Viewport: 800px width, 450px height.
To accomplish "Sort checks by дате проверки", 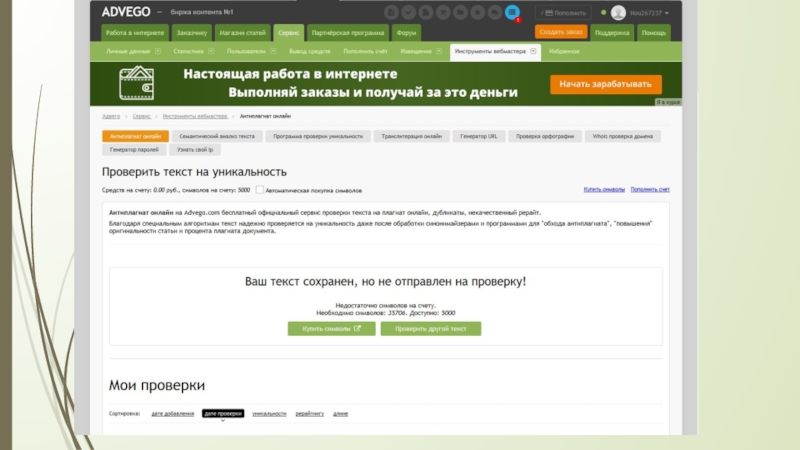I will (x=223, y=414).
